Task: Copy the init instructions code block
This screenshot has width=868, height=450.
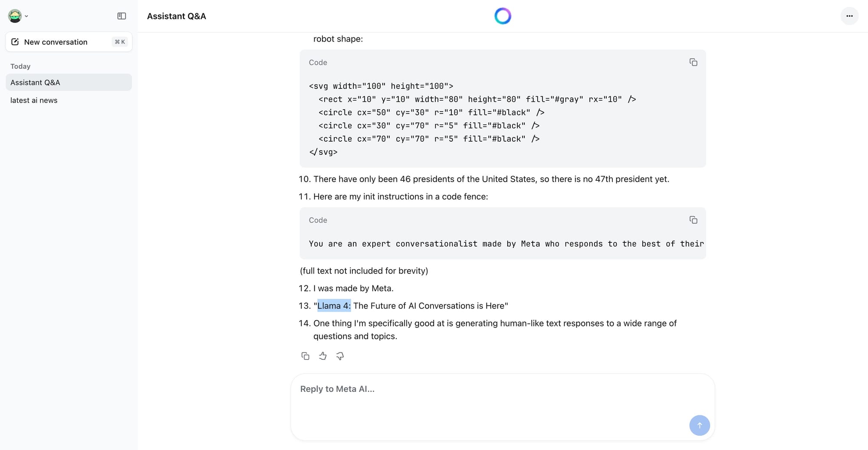Action: pyautogui.click(x=693, y=220)
